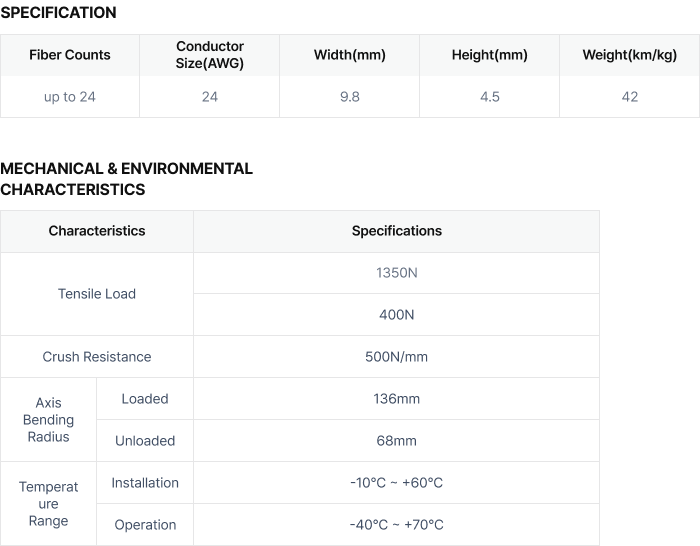The image size is (700, 546).
Task: Click the Unloaded row label
Action: 145,441
